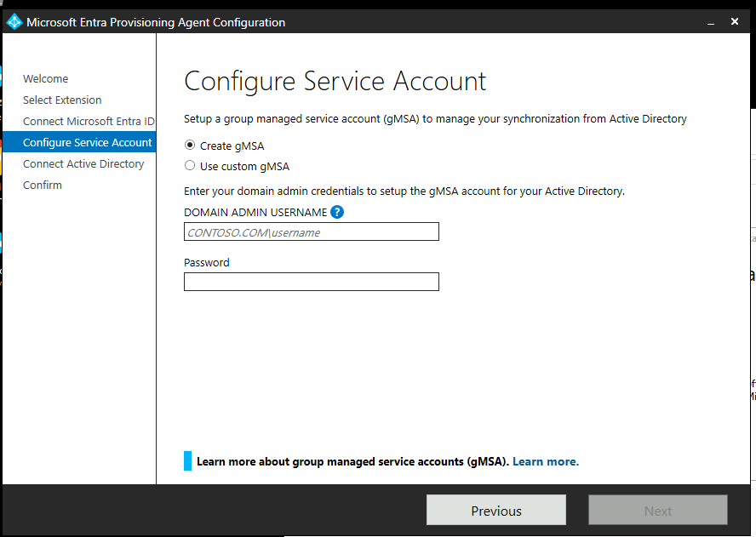Click the Microsoft Entra logo in the title bar
The width and height of the screenshot is (756, 537).
14,21
